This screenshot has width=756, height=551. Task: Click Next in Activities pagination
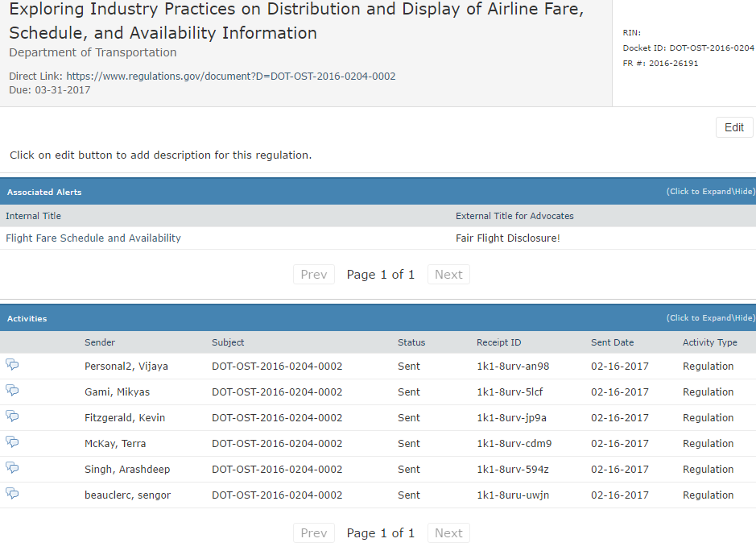(x=448, y=533)
